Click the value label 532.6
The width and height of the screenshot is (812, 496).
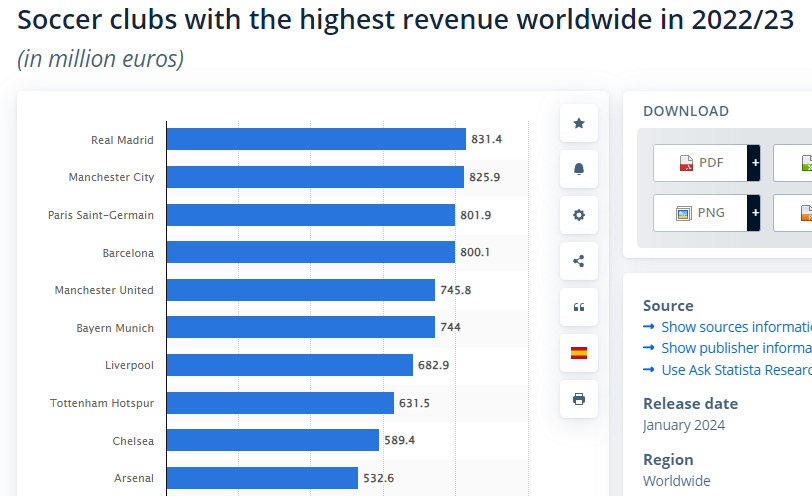pos(379,478)
